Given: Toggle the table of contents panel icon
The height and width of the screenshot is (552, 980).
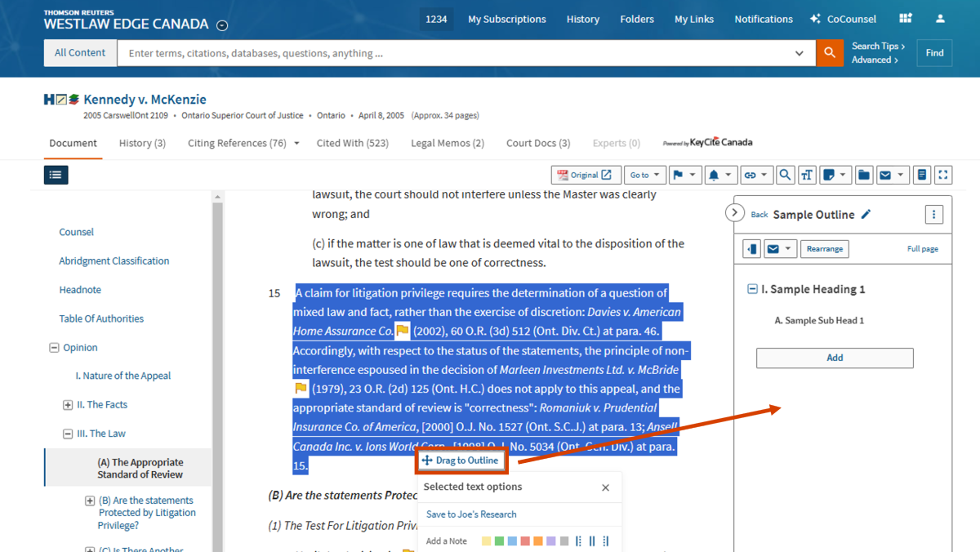Looking at the screenshot, I should (56, 175).
